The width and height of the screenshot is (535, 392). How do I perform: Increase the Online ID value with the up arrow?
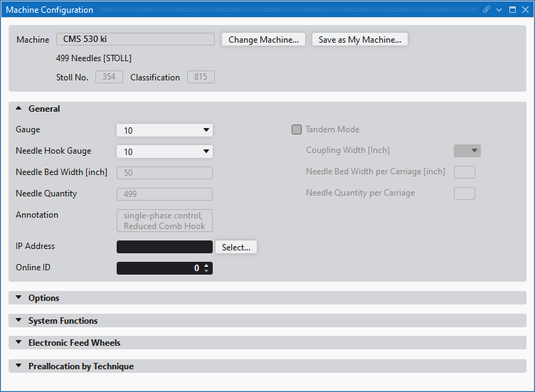tap(206, 265)
